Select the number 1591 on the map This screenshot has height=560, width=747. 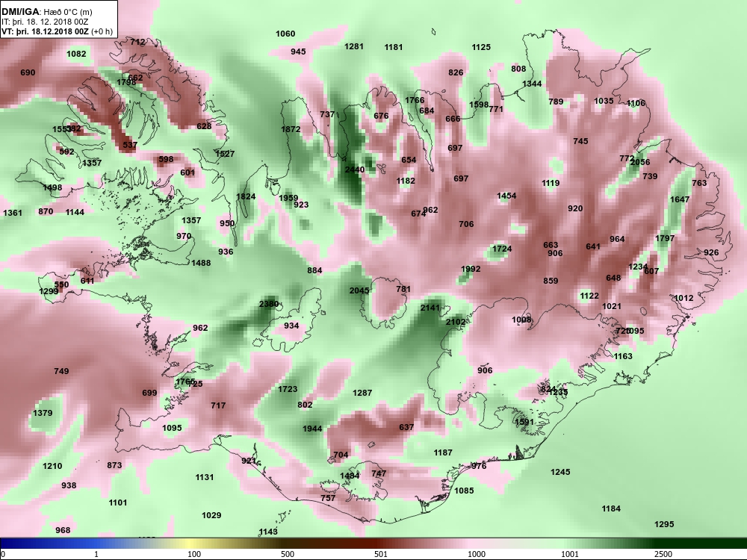tap(524, 422)
